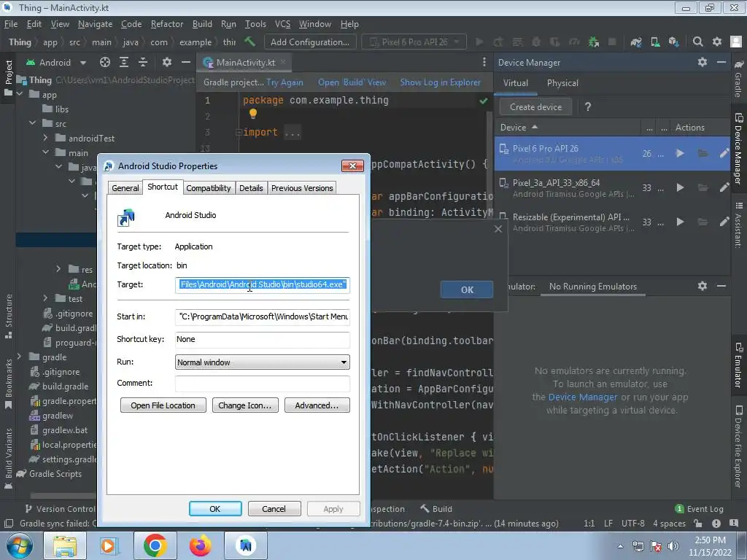Screen dimensions: 747x560
Task: Click the Shortcut key field
Action: click(x=263, y=340)
